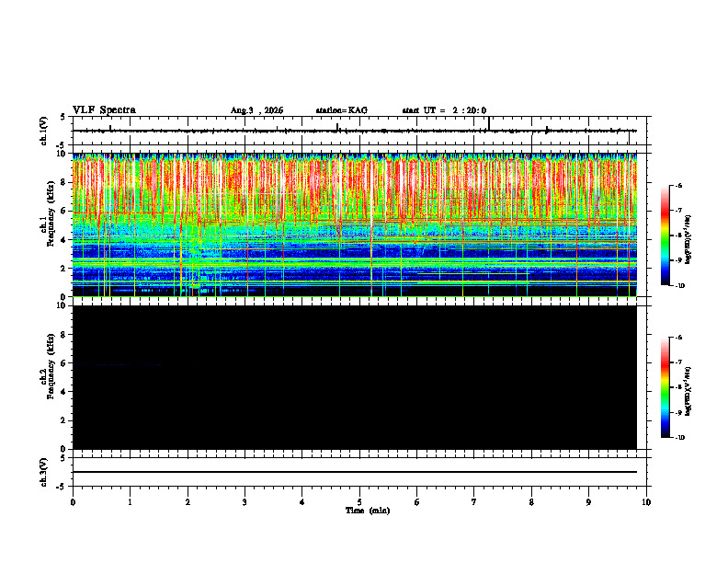Click the "VLF Spectra" plot title
Image resolution: width=728 pixels, height=563 pixels.
click(x=104, y=110)
